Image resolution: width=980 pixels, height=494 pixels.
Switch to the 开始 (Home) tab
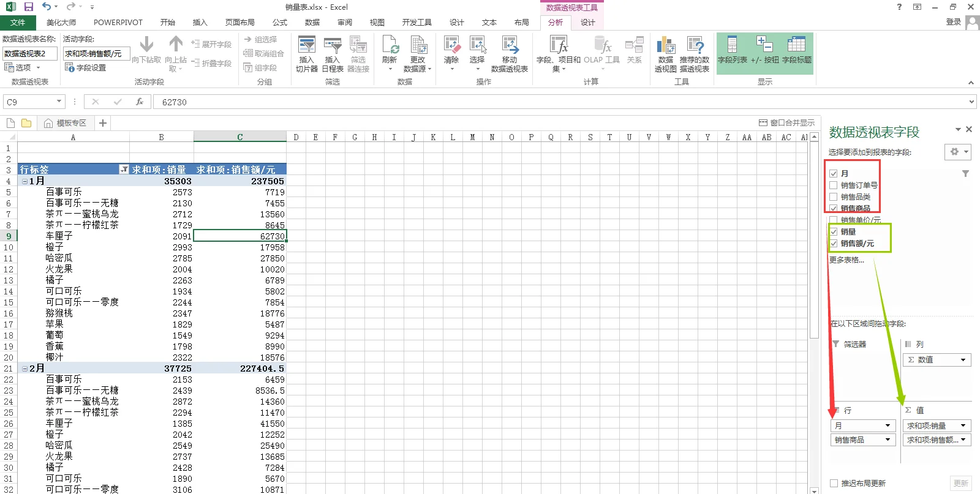pos(168,23)
